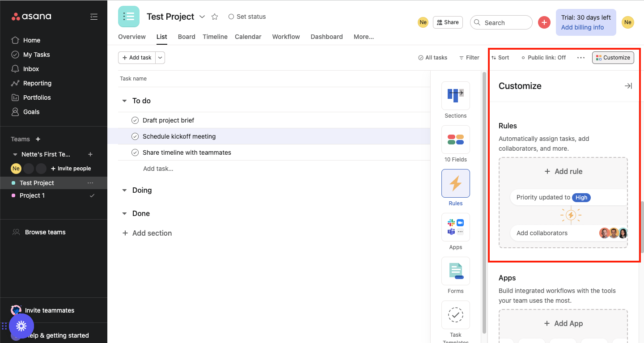Collapse the To do section
This screenshot has height=343, width=644.
[125, 101]
